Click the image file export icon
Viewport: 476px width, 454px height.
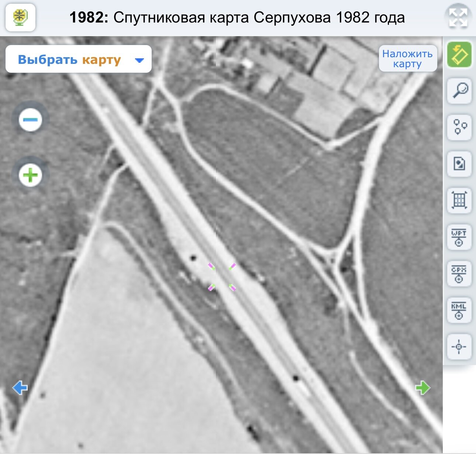click(459, 164)
